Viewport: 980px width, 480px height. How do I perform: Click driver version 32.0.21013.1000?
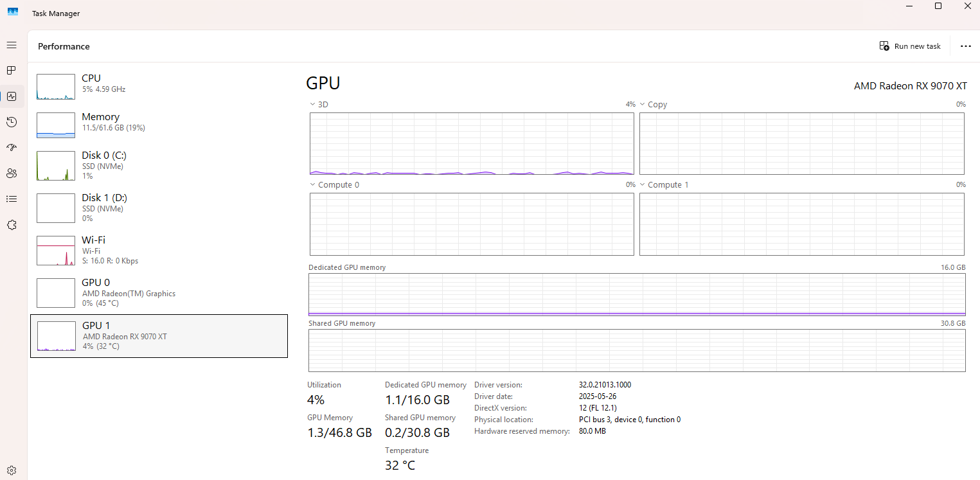click(605, 385)
